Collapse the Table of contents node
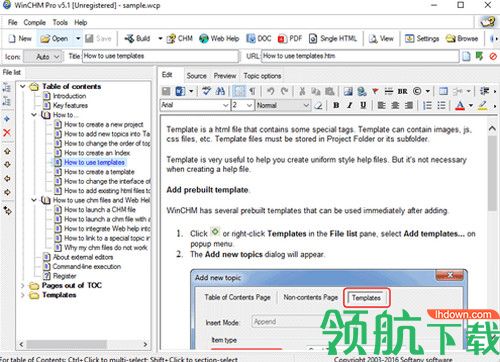Image resolution: width=500 pixels, height=362 pixels. point(22,86)
